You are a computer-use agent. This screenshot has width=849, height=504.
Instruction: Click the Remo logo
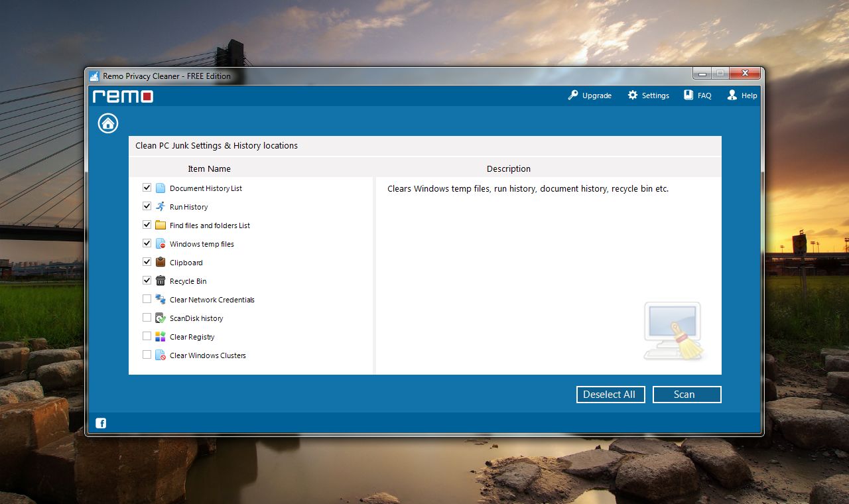coord(123,96)
